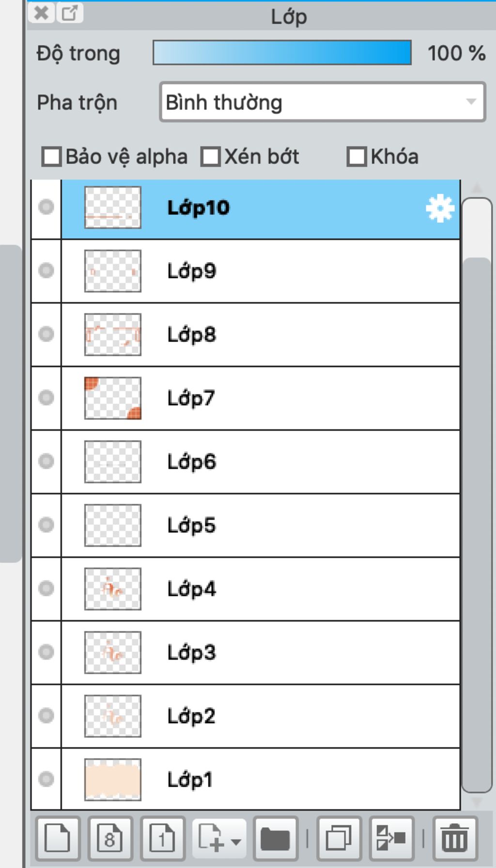This screenshot has height=868, width=496.
Task: Enable the Bảo vệ alpha checkbox
Action: pyautogui.click(x=51, y=157)
